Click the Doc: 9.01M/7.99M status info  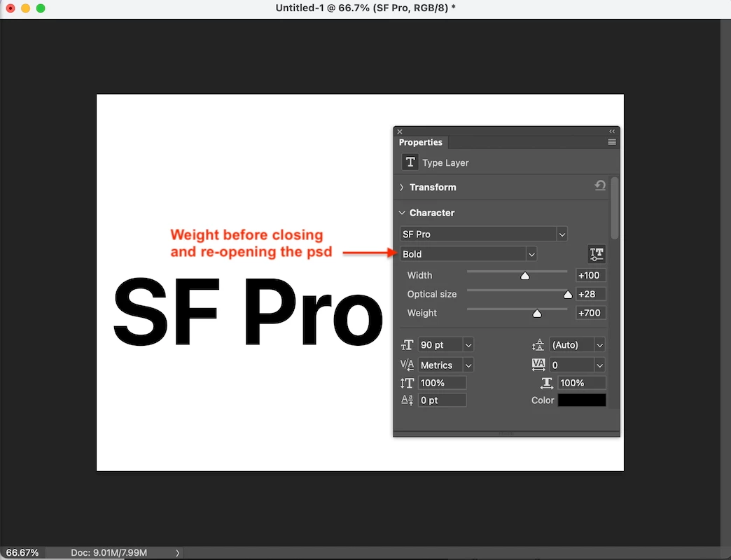(x=109, y=552)
